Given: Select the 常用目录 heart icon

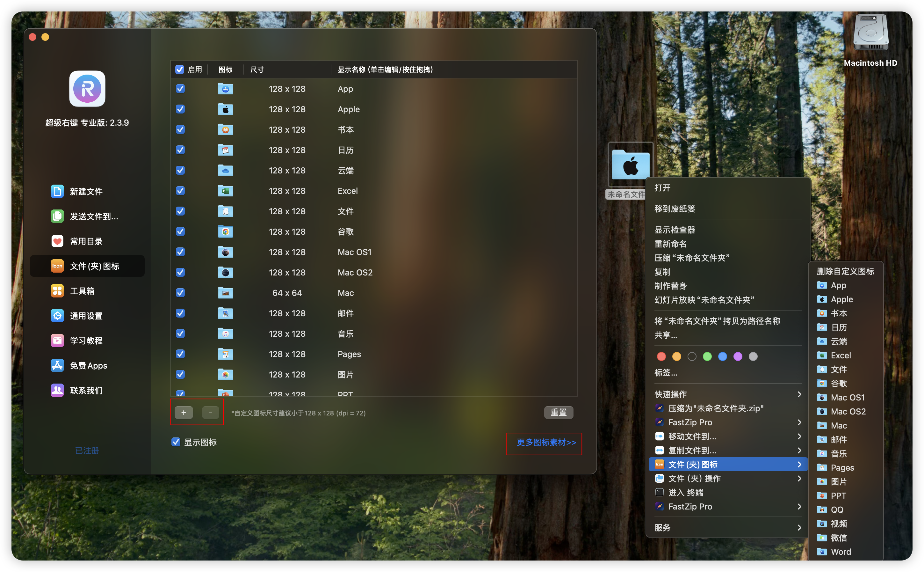Looking at the screenshot, I should [x=57, y=241].
